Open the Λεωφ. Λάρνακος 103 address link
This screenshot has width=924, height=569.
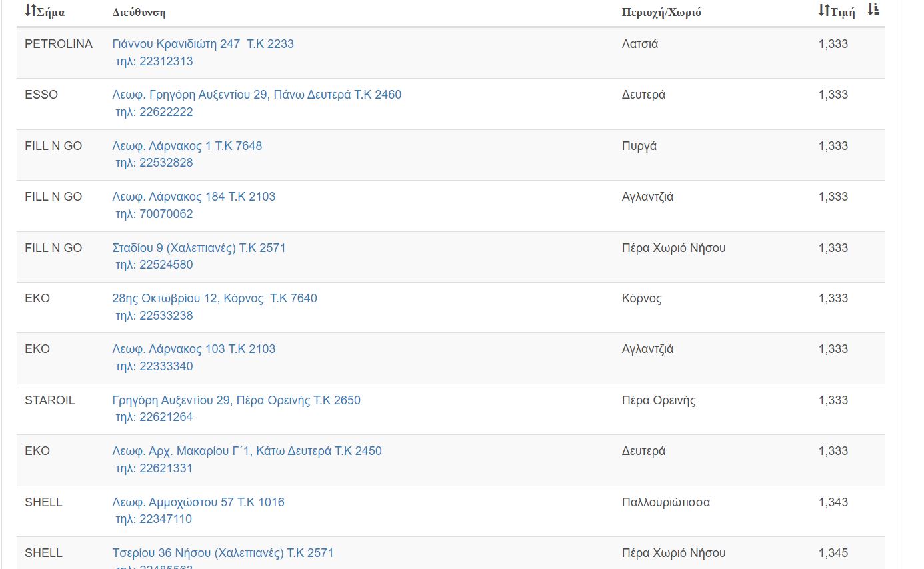point(194,349)
